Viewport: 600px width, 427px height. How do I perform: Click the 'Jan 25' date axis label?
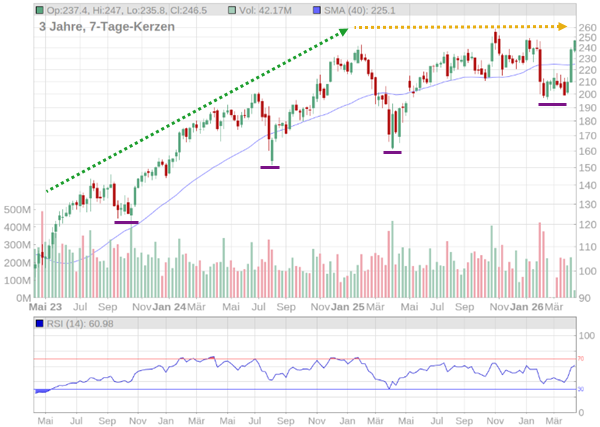pos(349,308)
